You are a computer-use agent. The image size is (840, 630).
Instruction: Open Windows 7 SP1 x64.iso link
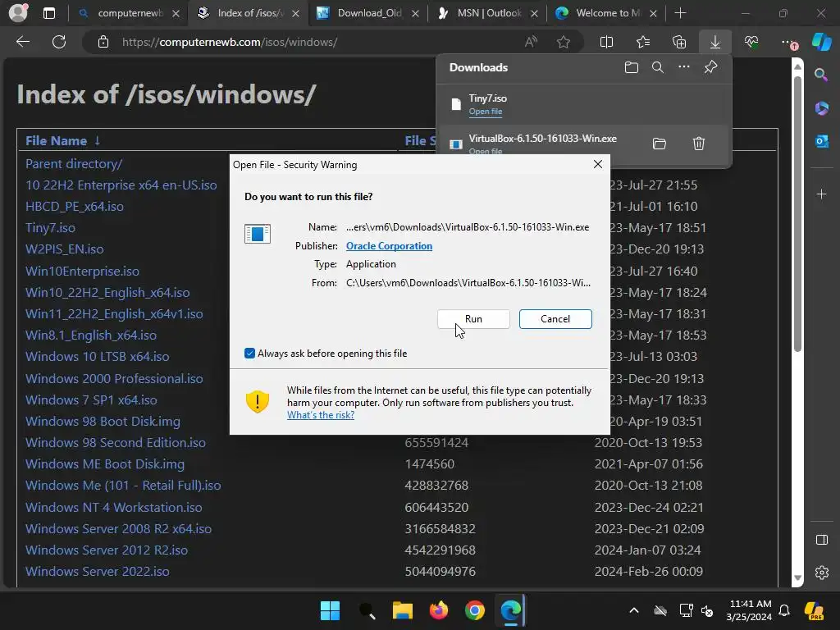click(91, 400)
